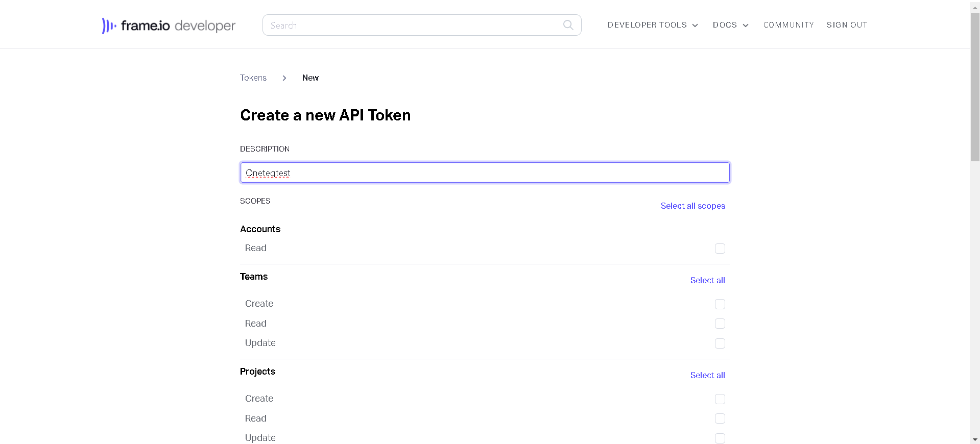Expand the Developer Tools dropdown

click(652, 25)
